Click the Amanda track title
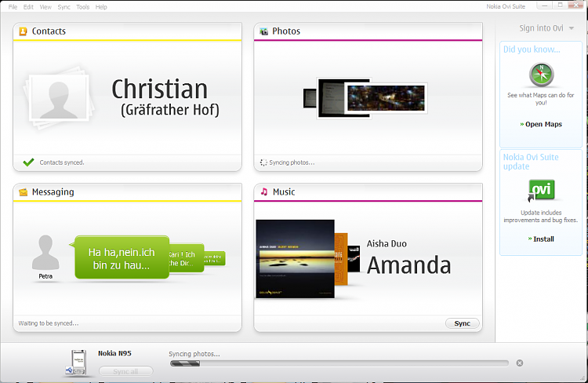The width and height of the screenshot is (588, 383). (408, 265)
